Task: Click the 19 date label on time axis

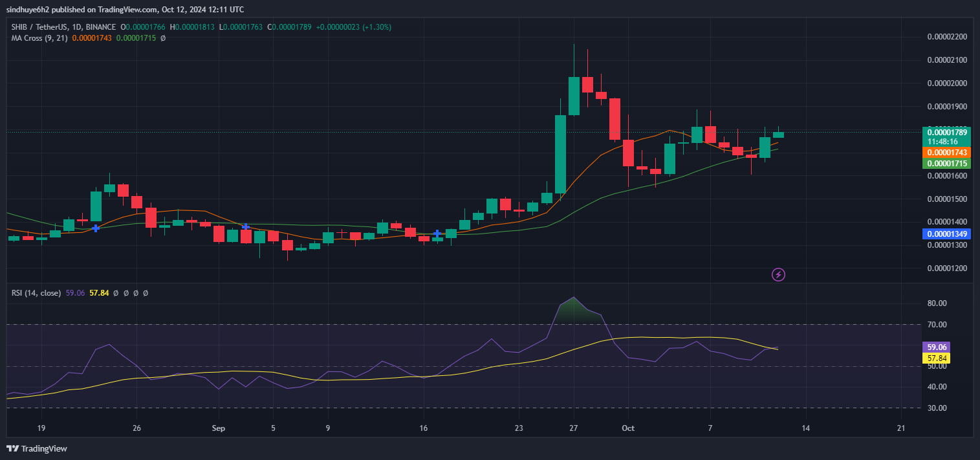Action: pyautogui.click(x=41, y=428)
